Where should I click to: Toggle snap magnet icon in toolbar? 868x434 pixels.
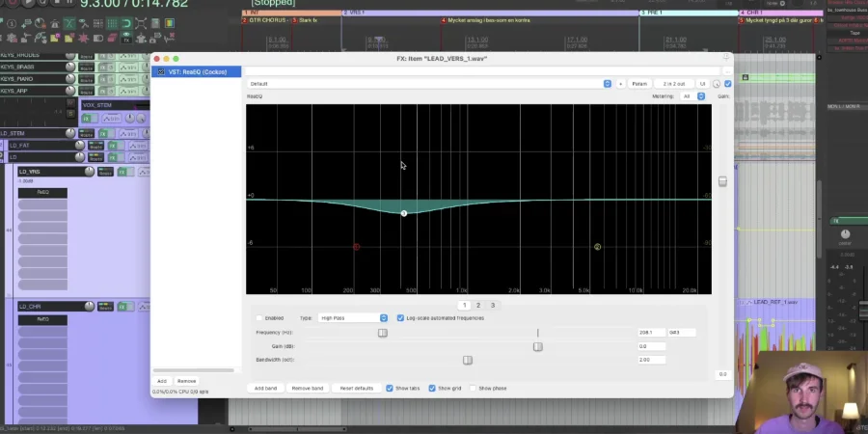126,23
